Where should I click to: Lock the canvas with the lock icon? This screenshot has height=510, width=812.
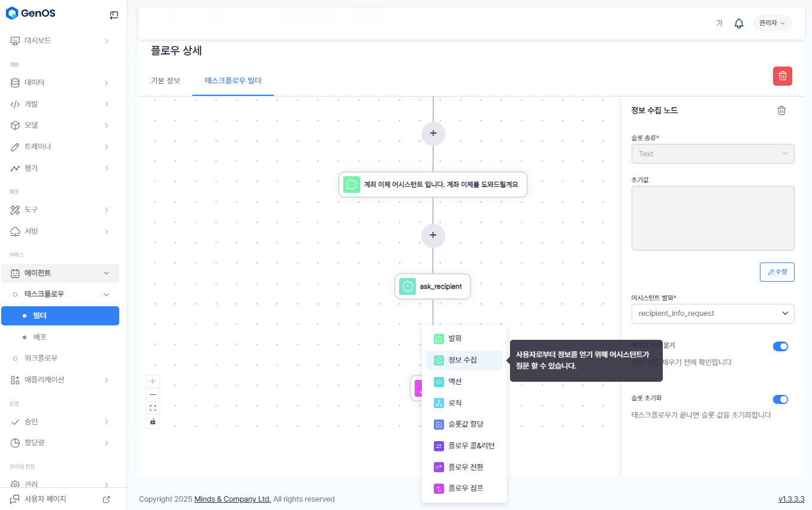(x=153, y=421)
